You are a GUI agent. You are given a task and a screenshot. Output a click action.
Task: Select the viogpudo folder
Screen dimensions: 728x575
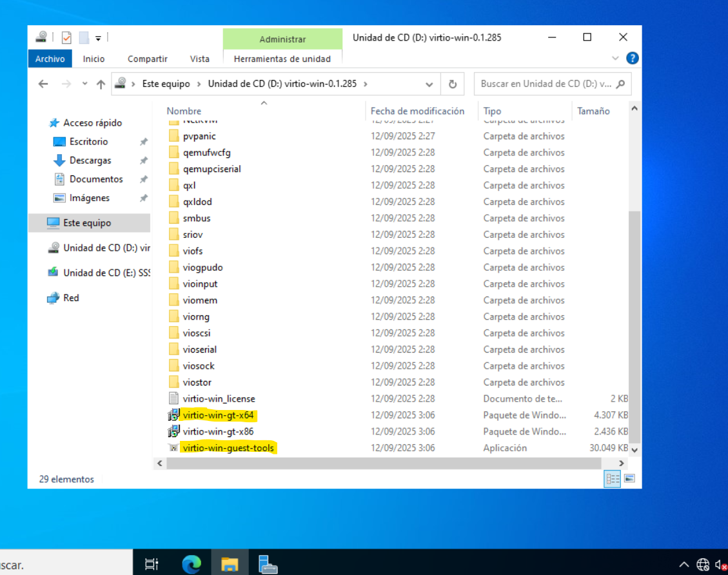(x=202, y=268)
